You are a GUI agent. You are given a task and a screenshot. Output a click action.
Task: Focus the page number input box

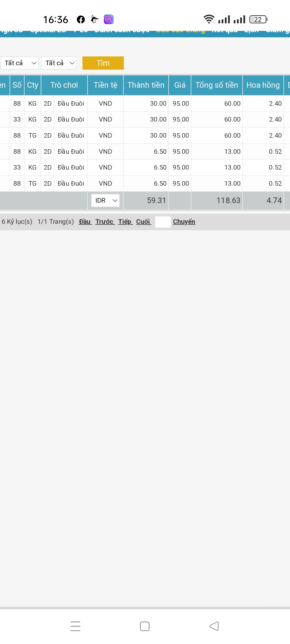click(163, 222)
